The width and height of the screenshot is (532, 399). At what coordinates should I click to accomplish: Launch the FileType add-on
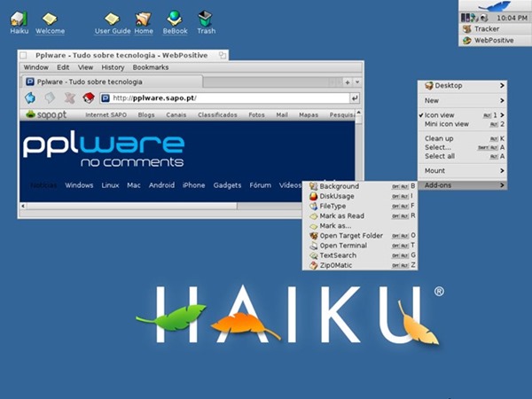click(x=360, y=206)
